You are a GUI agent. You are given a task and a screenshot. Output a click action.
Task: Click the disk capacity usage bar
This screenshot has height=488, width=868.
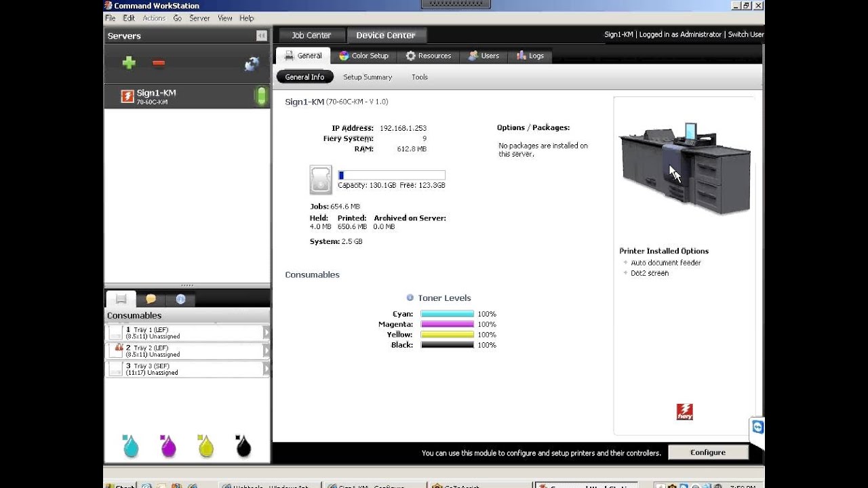[392, 176]
